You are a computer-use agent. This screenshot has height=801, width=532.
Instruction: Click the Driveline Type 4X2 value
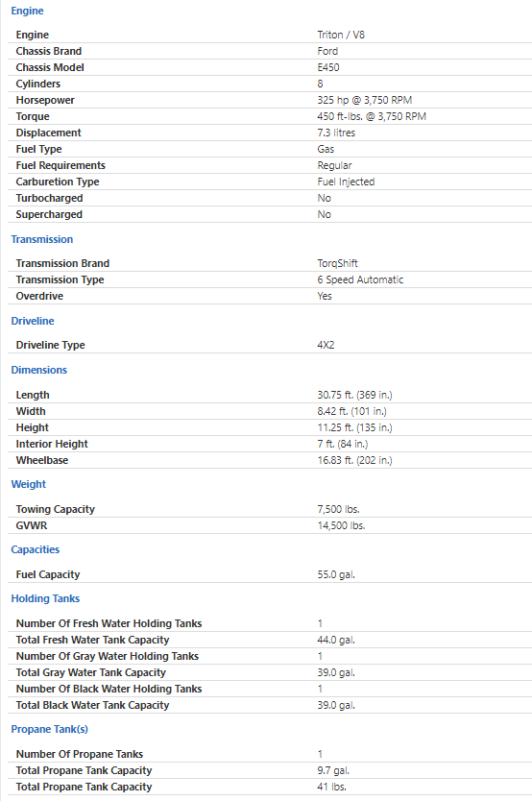coord(326,346)
